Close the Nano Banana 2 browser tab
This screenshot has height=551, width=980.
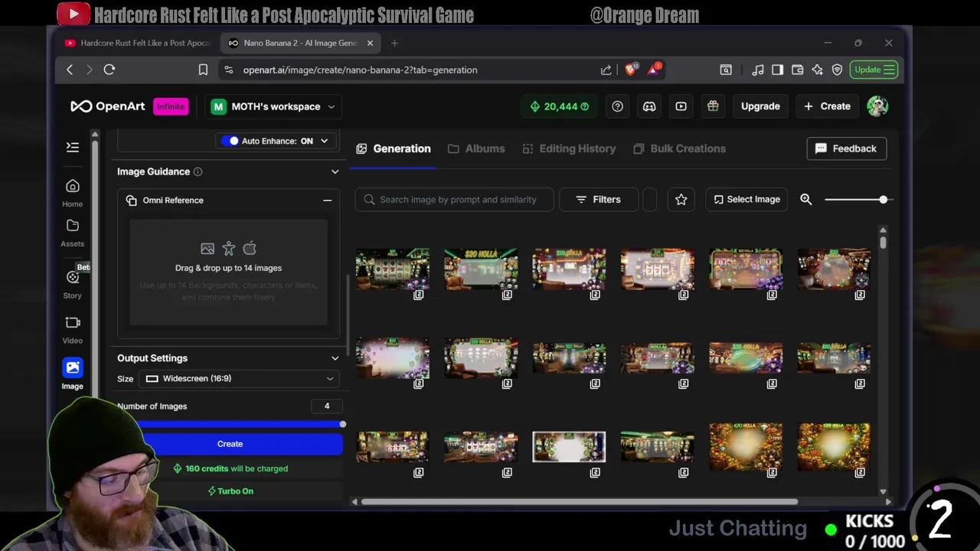click(370, 43)
